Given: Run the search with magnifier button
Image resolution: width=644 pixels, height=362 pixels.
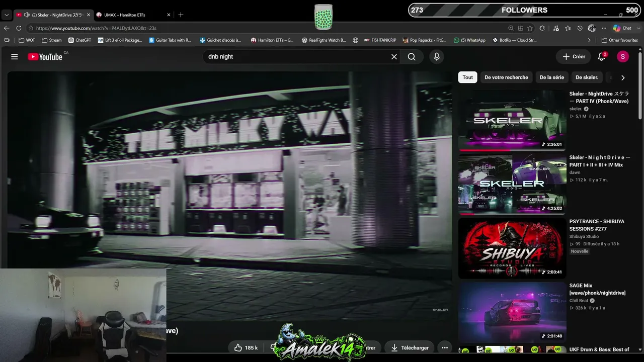Looking at the screenshot, I should (x=412, y=57).
